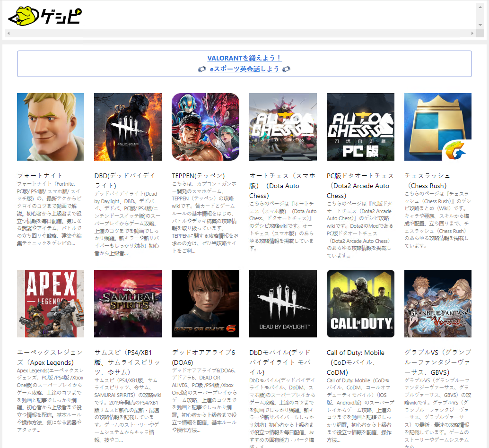Click the header scroll-up arrow
The height and width of the screenshot is (448, 489).
pos(480,6)
